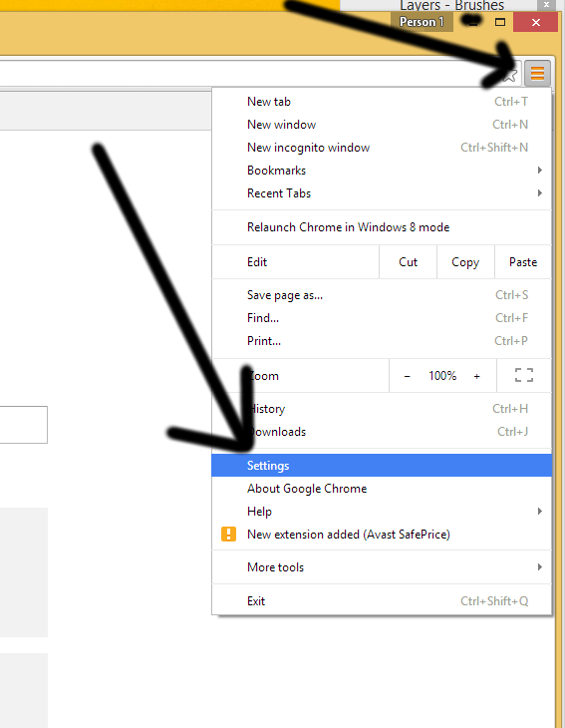Decrease zoom with the minus button
Screen dimensions: 565x728
tap(407, 376)
